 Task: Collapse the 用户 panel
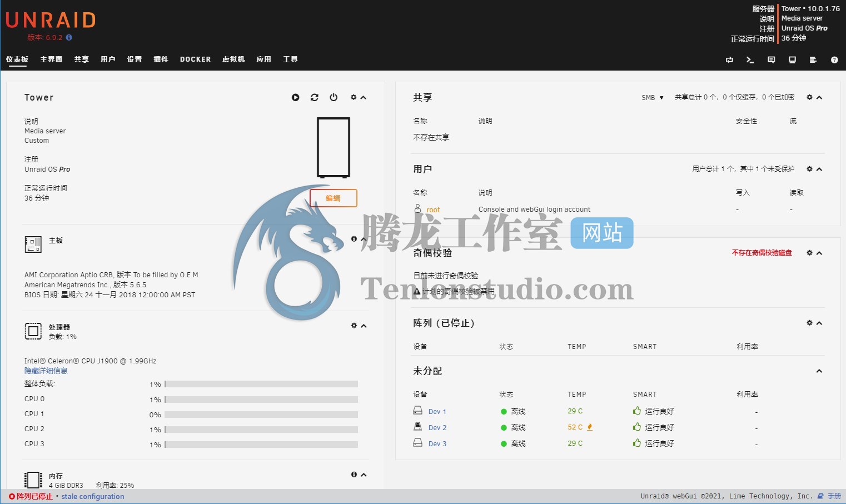pyautogui.click(x=819, y=169)
